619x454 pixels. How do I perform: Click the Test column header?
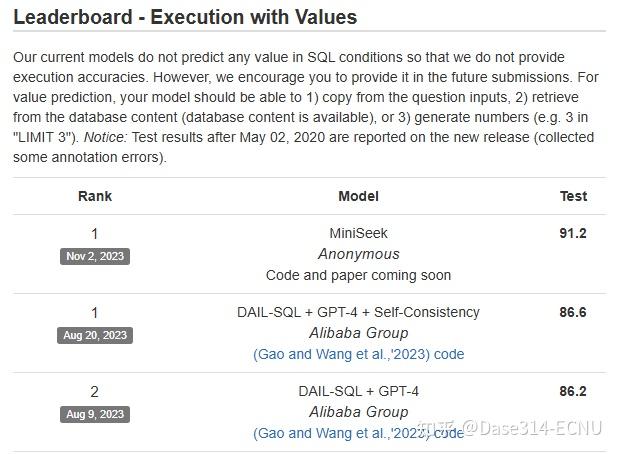573,196
